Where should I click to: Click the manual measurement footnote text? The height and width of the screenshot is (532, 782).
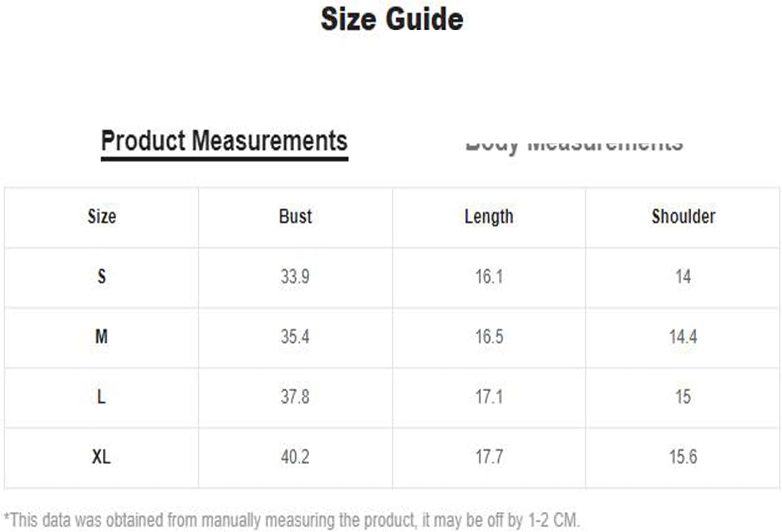coord(292,520)
